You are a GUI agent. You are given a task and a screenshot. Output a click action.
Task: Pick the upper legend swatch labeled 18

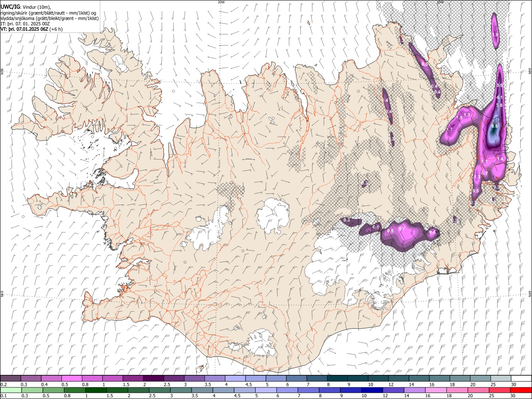[x=460, y=378]
